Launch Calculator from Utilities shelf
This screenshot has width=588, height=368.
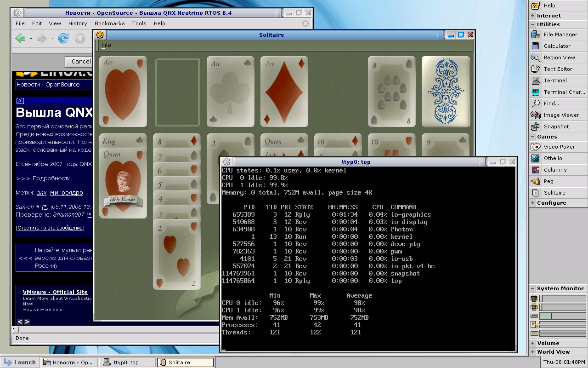[x=558, y=46]
